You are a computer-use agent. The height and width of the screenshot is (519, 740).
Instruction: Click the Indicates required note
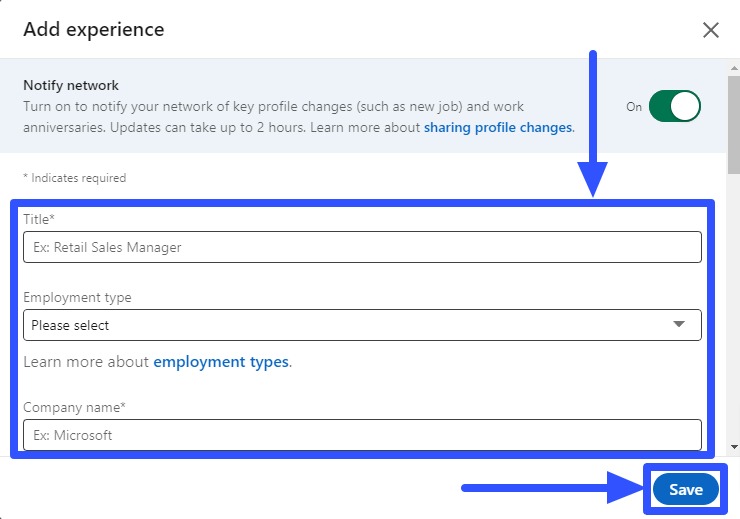tap(75, 178)
